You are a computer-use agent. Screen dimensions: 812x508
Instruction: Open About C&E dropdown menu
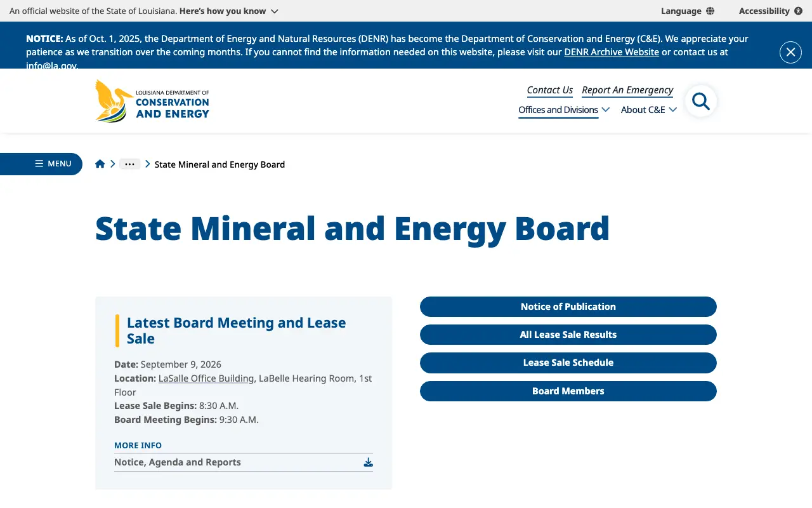tap(649, 110)
